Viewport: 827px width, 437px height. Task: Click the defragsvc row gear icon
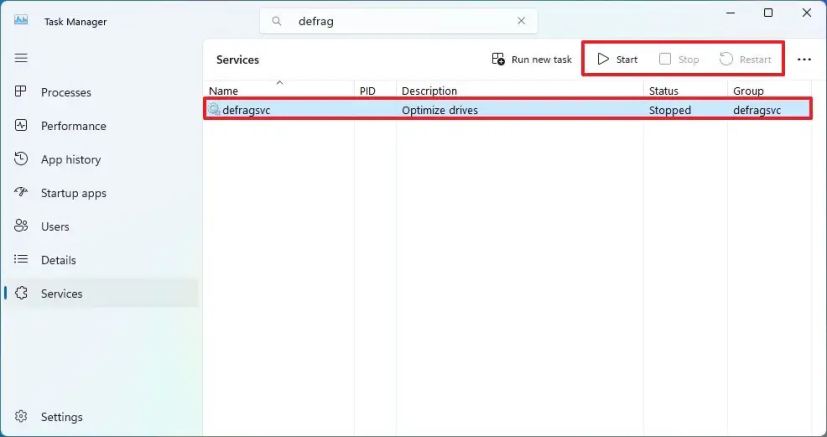pyautogui.click(x=214, y=110)
